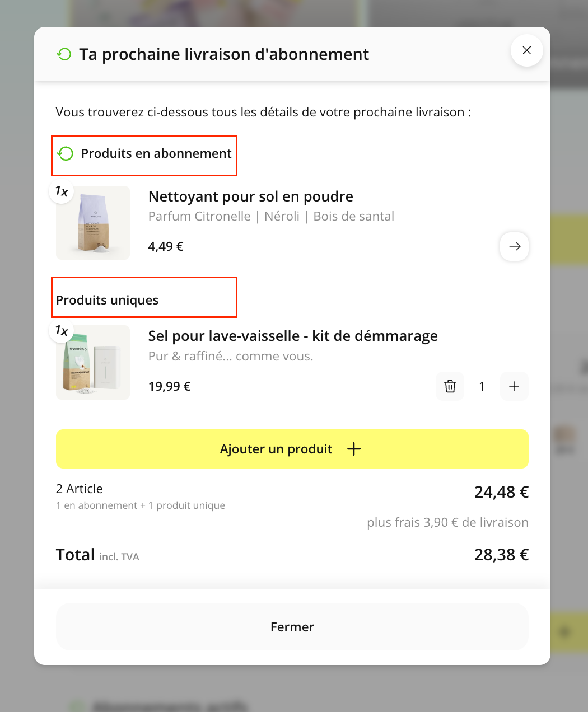The width and height of the screenshot is (588, 712).
Task: Open the dishwasher salt kit thumbnail
Action: pos(93,363)
